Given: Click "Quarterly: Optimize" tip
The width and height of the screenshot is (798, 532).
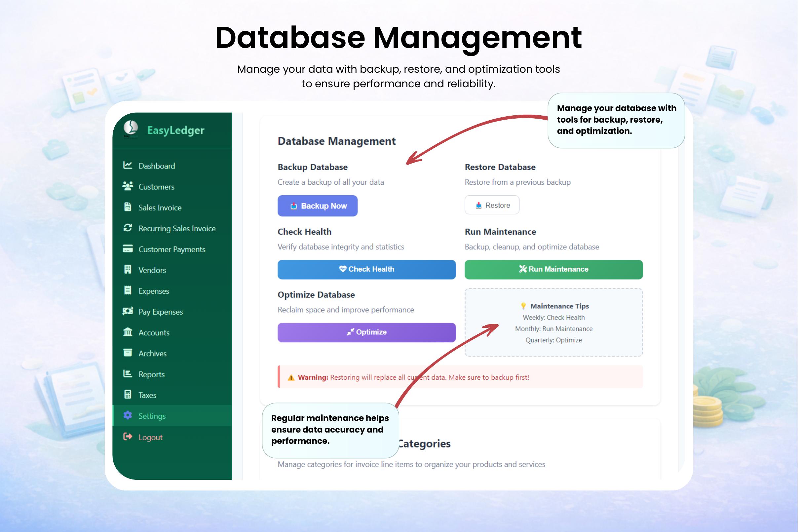Looking at the screenshot, I should [554, 340].
